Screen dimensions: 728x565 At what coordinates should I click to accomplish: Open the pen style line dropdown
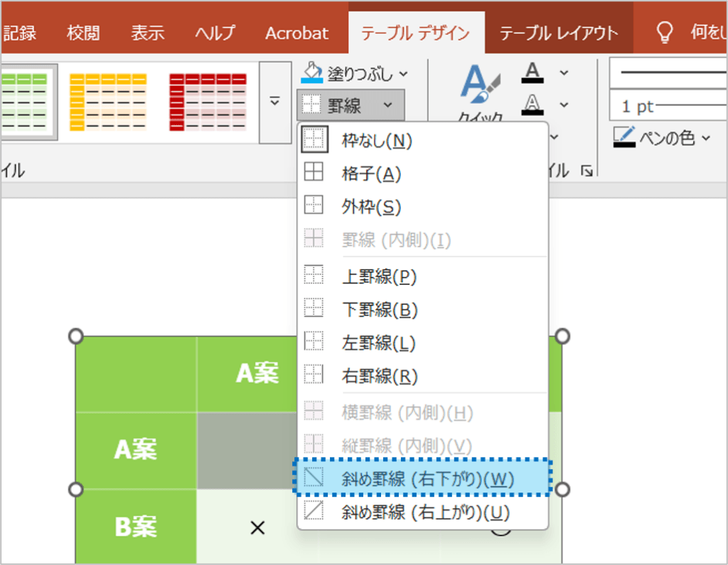tap(668, 73)
